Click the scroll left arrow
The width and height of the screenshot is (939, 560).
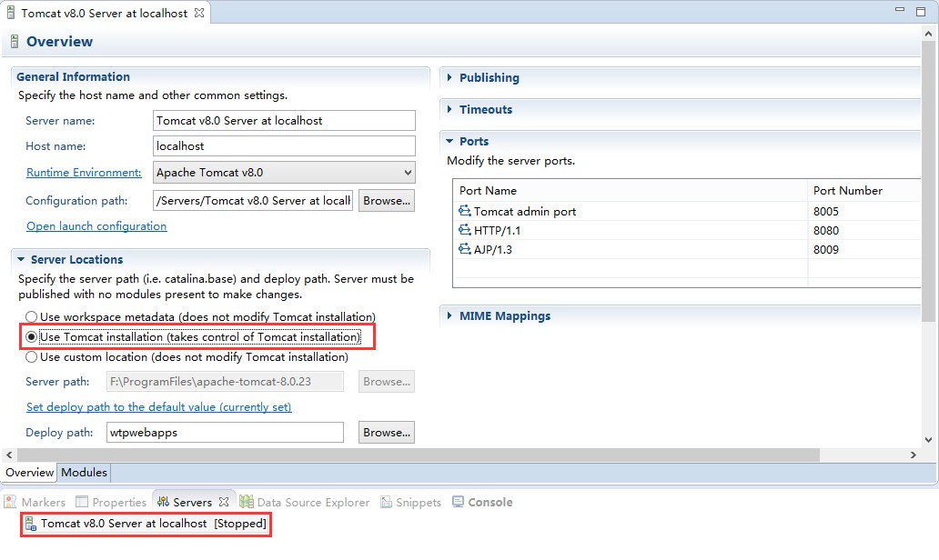click(9, 455)
